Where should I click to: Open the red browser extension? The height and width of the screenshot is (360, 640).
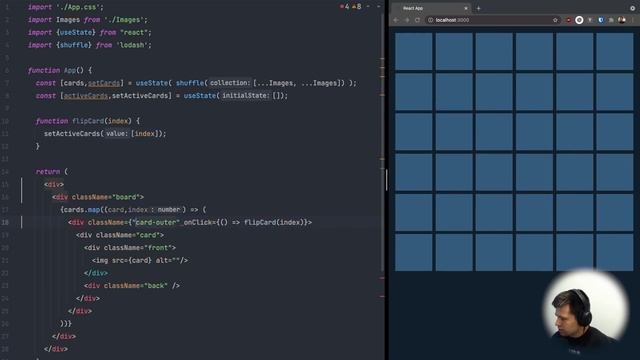click(569, 20)
